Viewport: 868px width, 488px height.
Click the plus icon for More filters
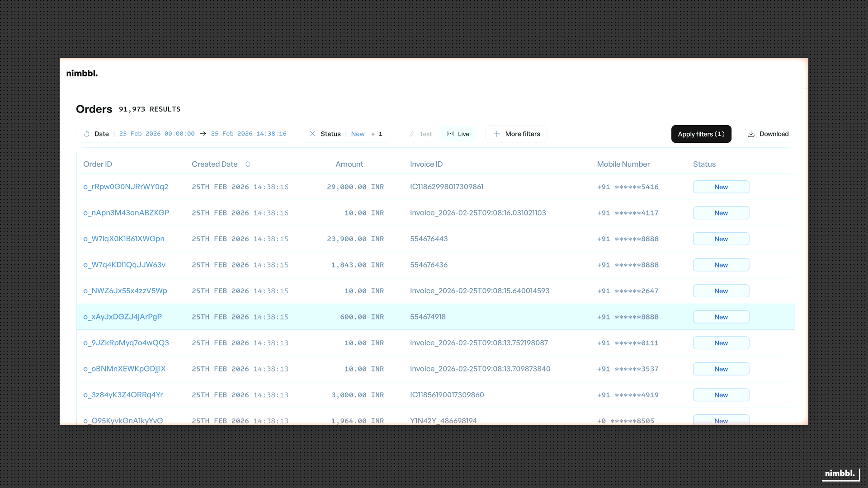click(496, 134)
